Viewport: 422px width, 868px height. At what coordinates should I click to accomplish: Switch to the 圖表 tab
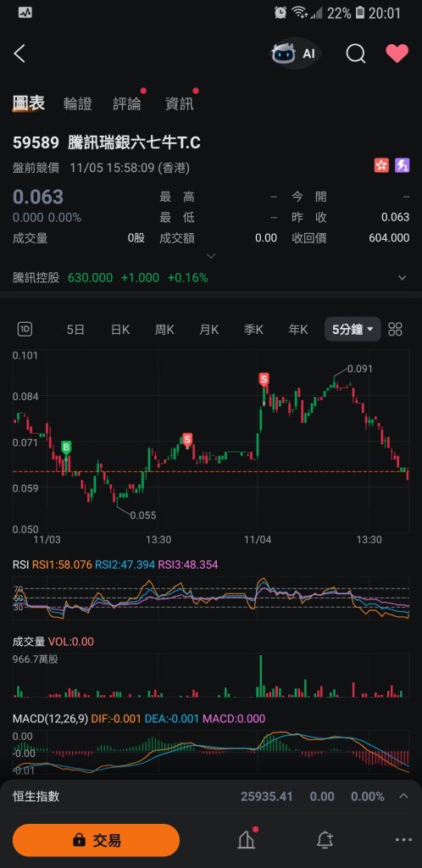pyautogui.click(x=29, y=103)
